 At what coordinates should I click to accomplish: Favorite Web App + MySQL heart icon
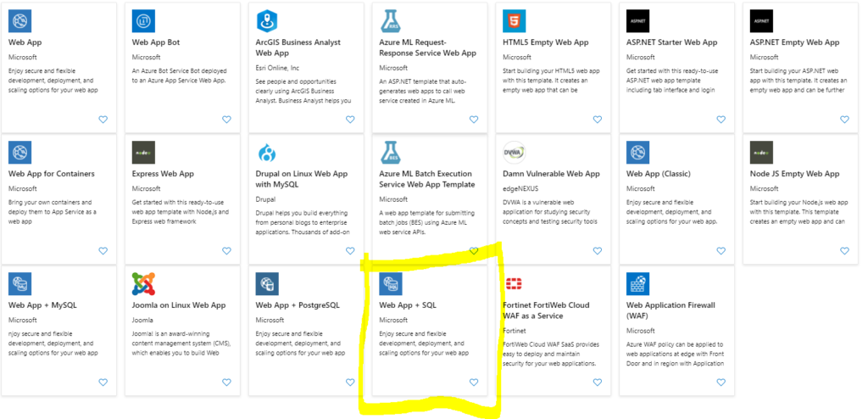(103, 382)
